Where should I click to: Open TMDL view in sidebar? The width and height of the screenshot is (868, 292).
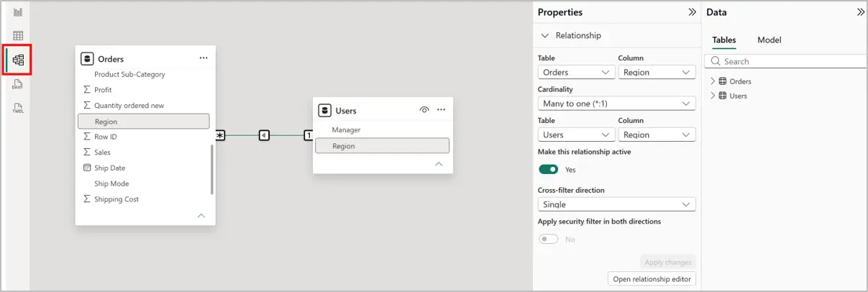tap(18, 109)
